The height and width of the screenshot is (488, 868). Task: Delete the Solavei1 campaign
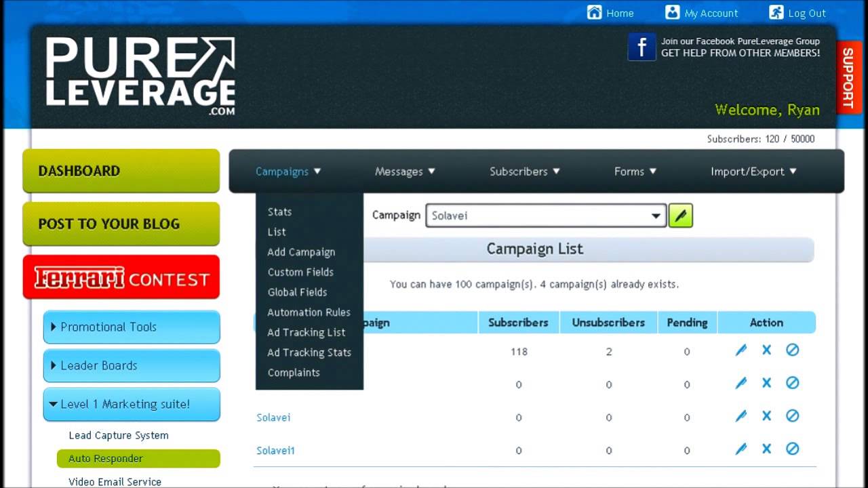766,449
